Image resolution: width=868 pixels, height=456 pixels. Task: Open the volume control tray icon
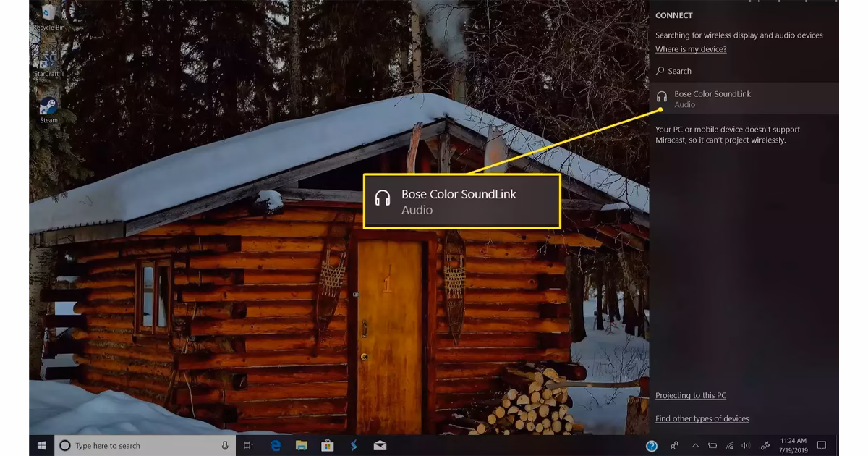(746, 446)
